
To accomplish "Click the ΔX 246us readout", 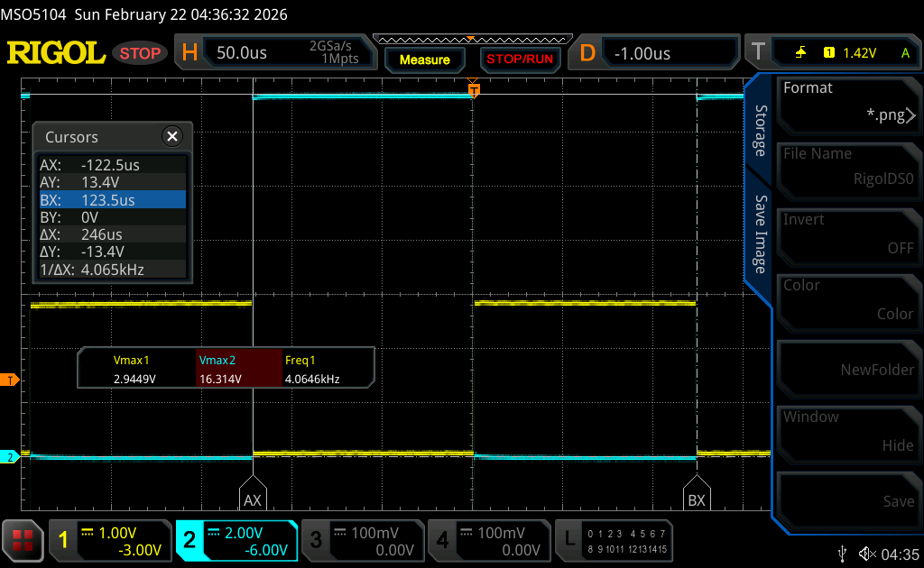I will click(113, 234).
